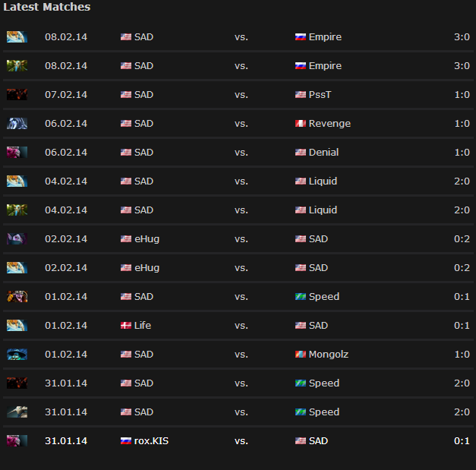Click the 07.02.14 match date
The image size is (476, 470).
66,95
